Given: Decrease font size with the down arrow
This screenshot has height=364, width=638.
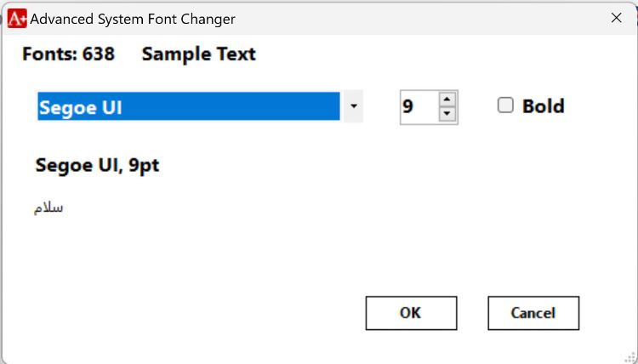Looking at the screenshot, I should (447, 115).
